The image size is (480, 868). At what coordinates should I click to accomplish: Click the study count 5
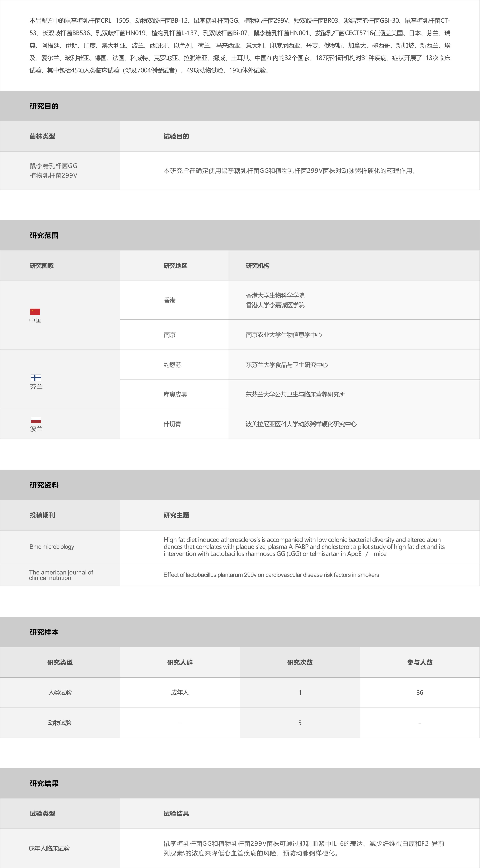(300, 723)
